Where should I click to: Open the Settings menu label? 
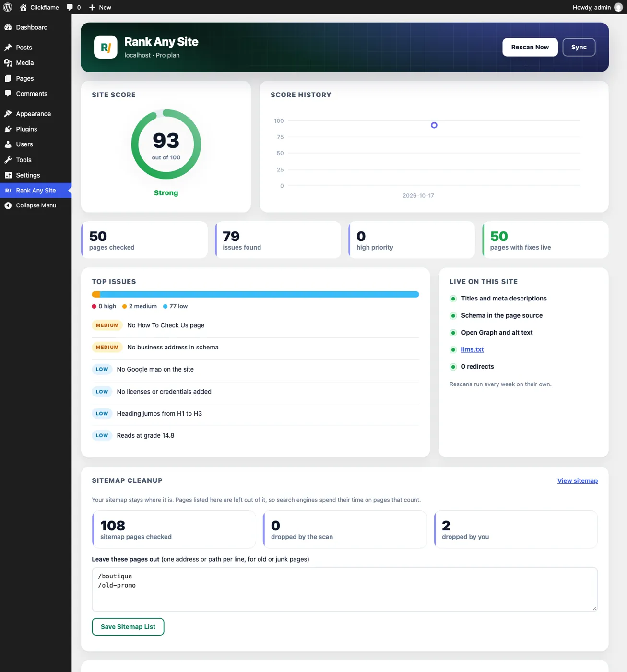point(28,175)
